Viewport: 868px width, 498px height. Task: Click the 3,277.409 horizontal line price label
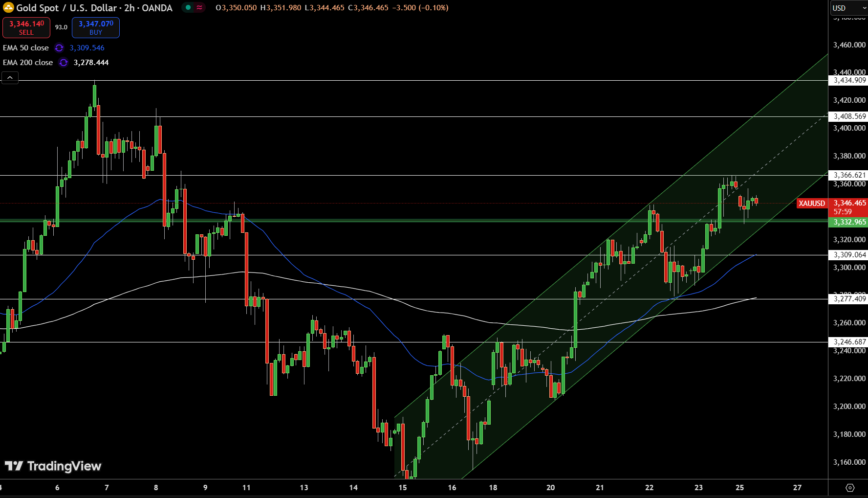[x=848, y=299]
